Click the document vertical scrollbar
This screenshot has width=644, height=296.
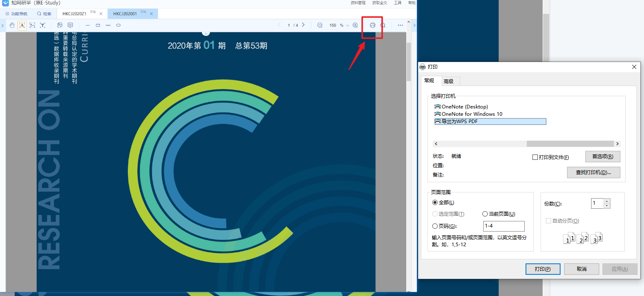click(x=409, y=62)
